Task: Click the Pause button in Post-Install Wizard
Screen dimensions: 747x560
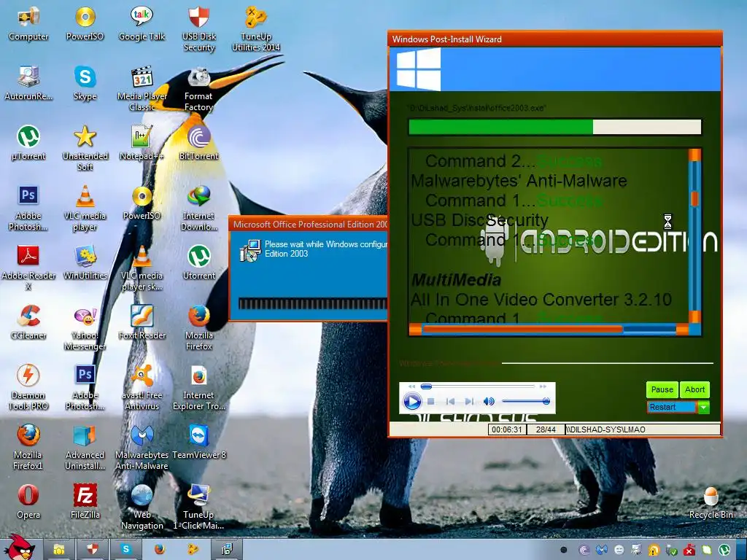Action: (x=662, y=389)
